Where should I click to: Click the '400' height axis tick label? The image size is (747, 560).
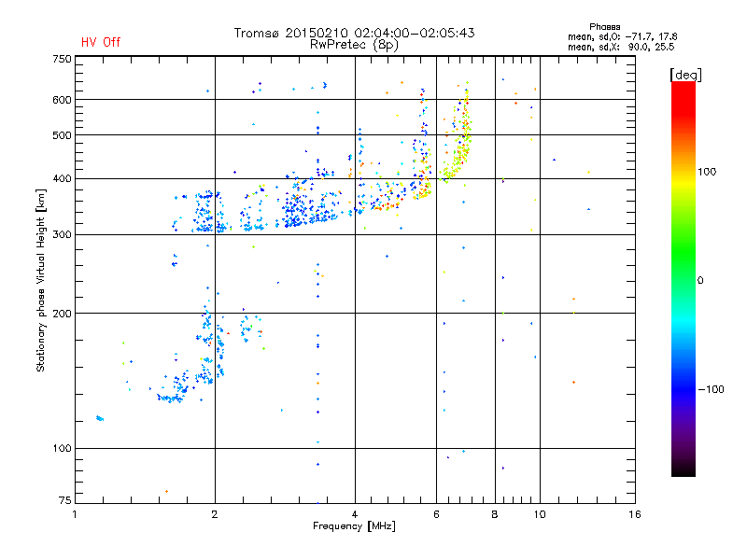coord(62,178)
